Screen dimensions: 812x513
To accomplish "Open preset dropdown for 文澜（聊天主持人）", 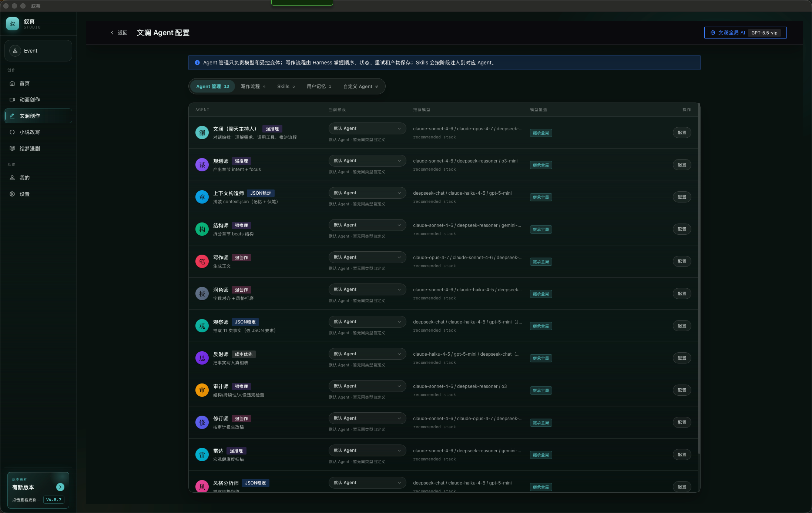I will point(367,128).
